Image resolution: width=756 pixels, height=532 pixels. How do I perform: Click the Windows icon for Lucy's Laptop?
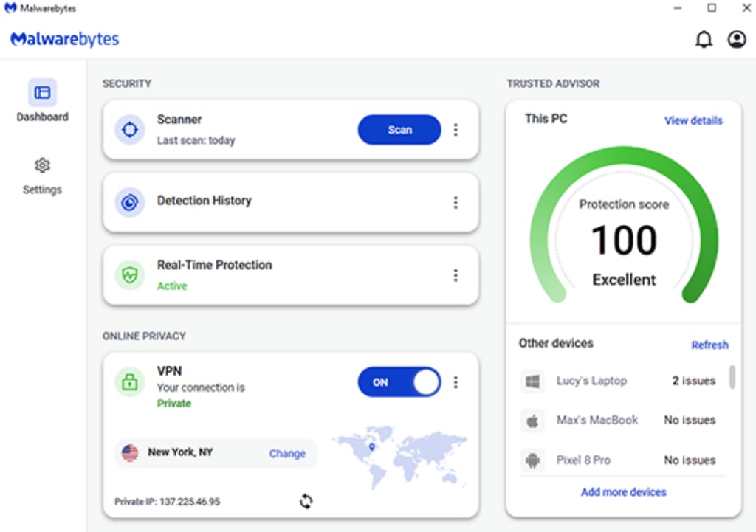point(533,381)
